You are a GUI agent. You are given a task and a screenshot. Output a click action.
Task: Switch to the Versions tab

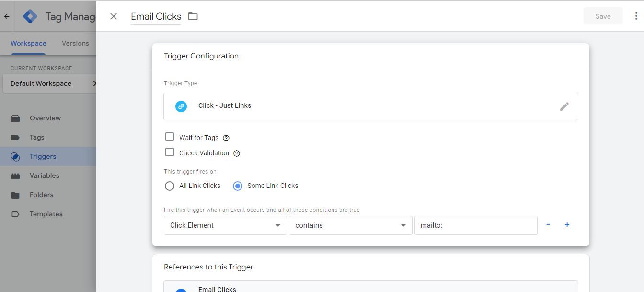[x=75, y=43]
